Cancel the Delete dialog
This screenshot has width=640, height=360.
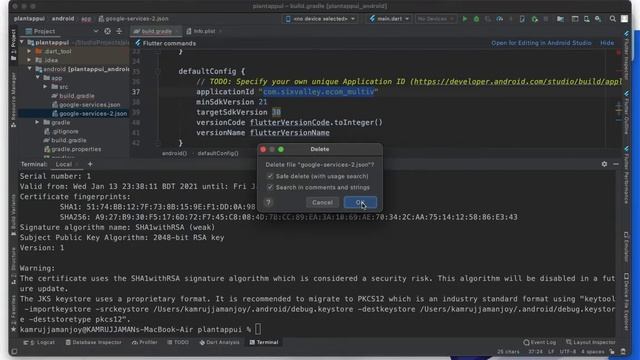322,202
